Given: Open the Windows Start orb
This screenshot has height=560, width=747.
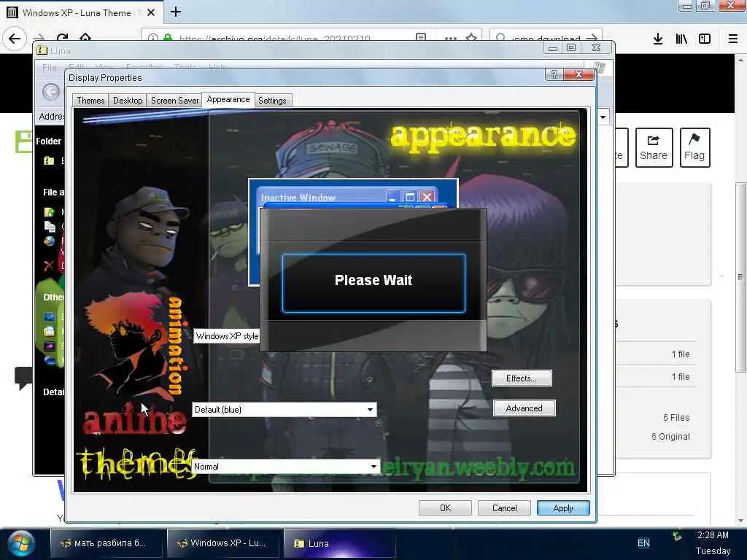Looking at the screenshot, I should tap(20, 544).
